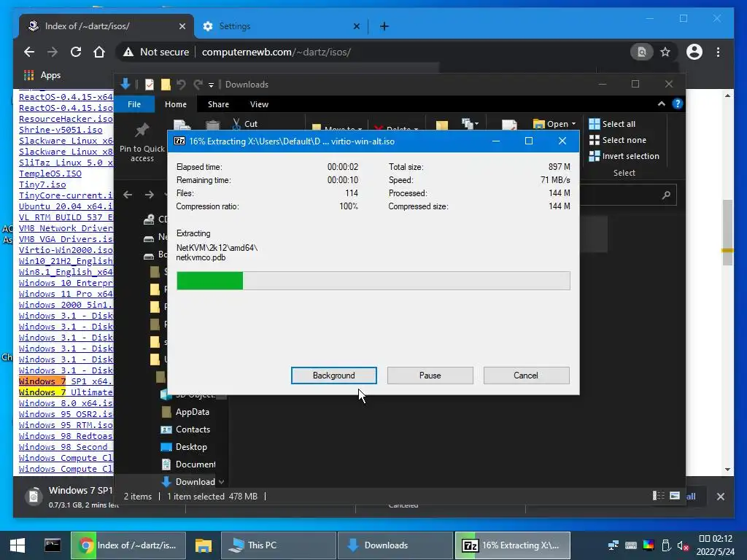Screen dimensions: 747x560
Task: Open Explorer help icon
Action: (677, 104)
